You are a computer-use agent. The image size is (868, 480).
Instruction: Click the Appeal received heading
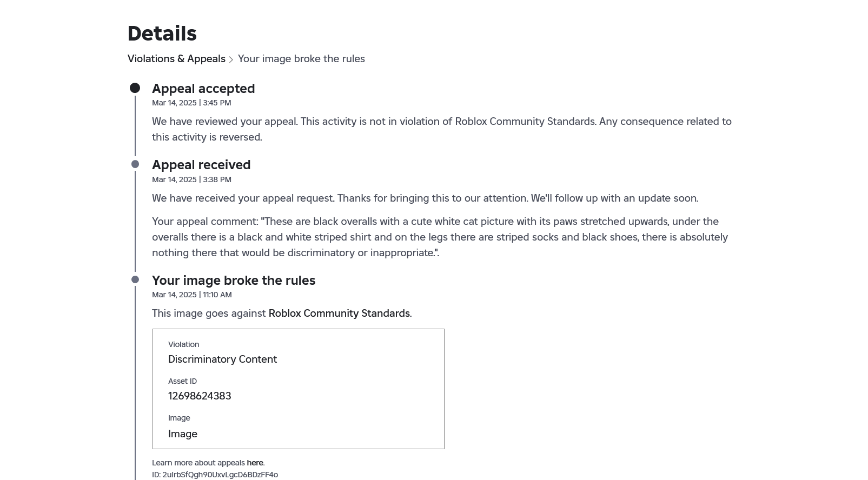201,165
